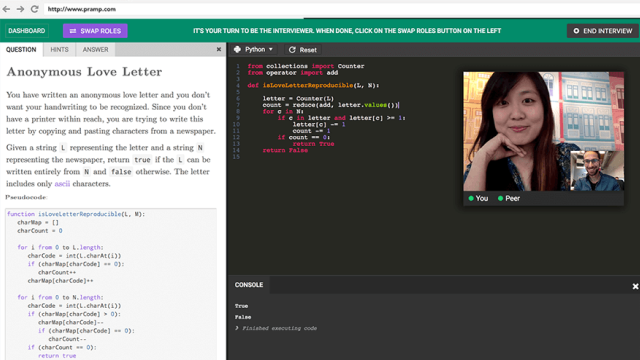Click the End Interview circle icon

tap(576, 31)
